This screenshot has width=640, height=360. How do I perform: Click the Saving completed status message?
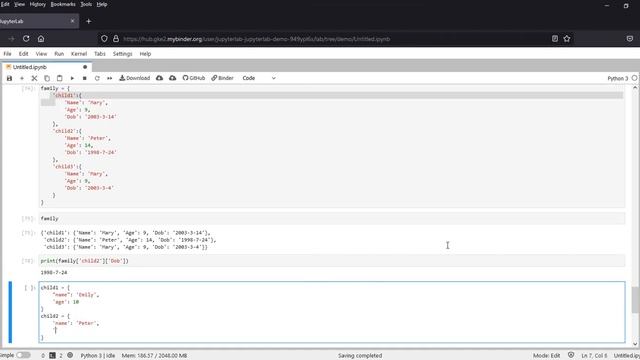360,356
